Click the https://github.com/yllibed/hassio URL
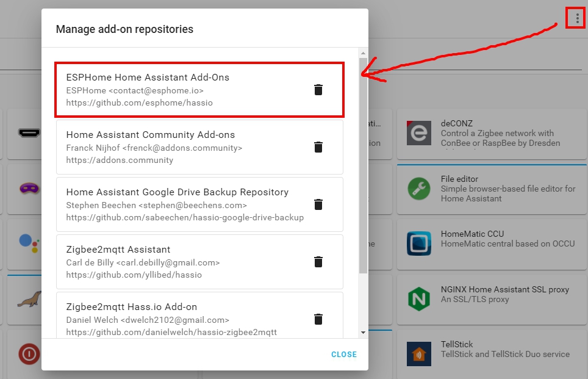The width and height of the screenshot is (588, 379). [134, 275]
